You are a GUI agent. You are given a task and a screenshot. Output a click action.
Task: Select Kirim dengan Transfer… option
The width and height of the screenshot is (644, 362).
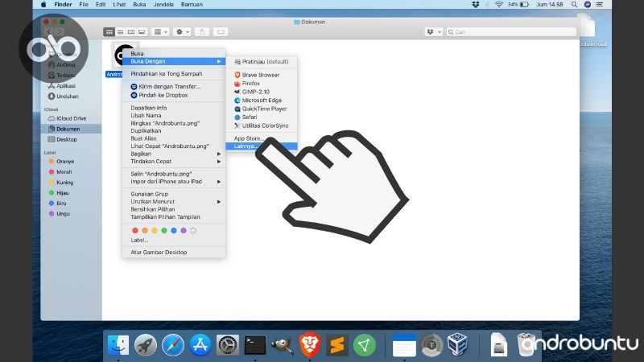[x=174, y=87]
